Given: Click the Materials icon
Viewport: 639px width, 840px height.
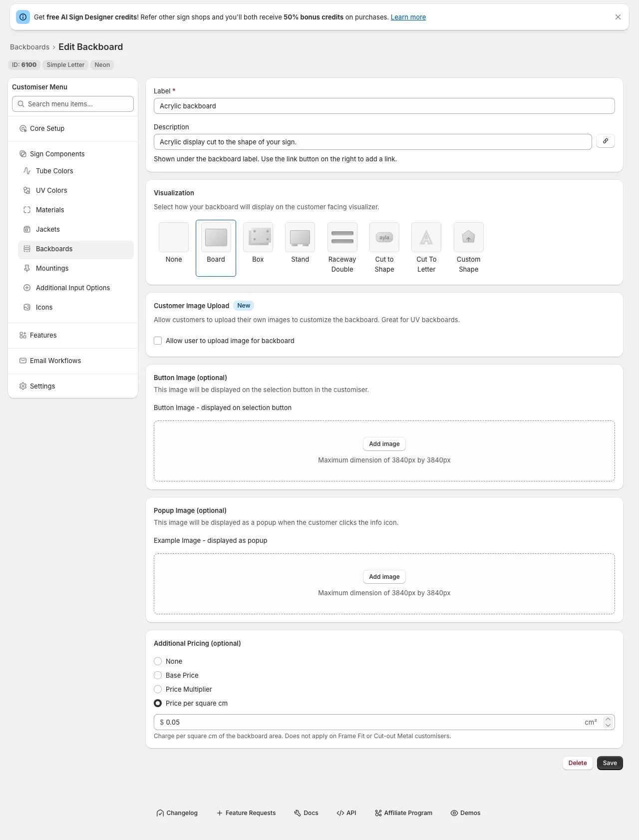Looking at the screenshot, I should (27, 210).
